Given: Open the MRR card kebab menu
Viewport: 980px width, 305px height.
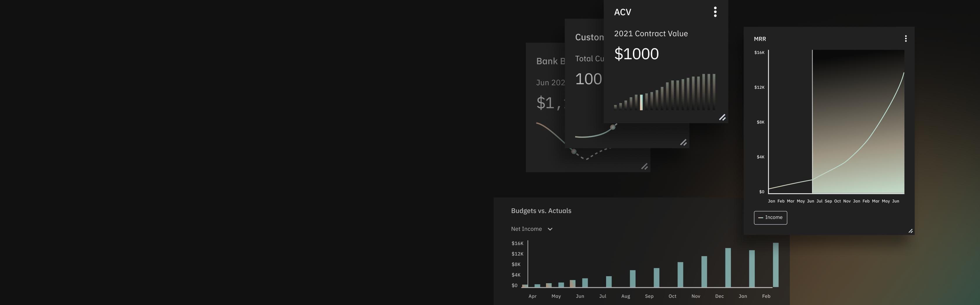Looking at the screenshot, I should [x=906, y=39].
